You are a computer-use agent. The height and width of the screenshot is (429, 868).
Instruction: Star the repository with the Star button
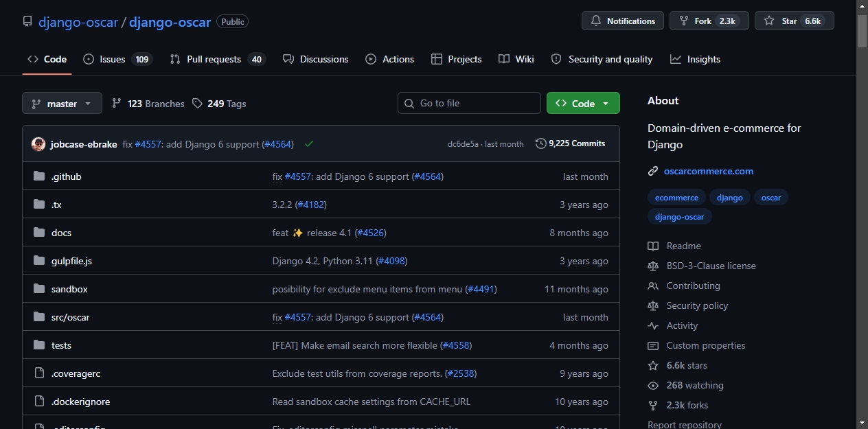(x=794, y=21)
